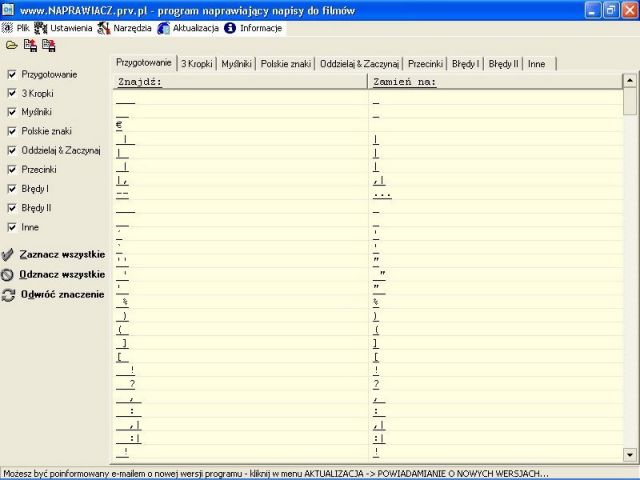Click the second toolbar save icon
The width and height of the screenshot is (640, 480).
29,45
